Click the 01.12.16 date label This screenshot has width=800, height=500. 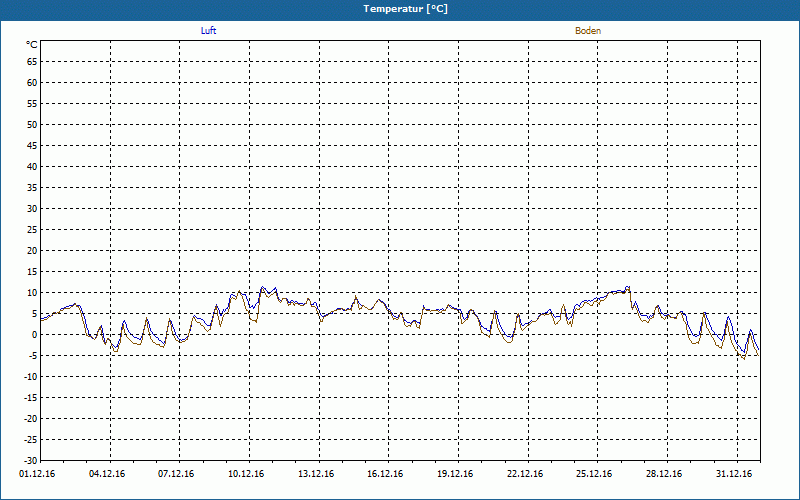coord(37,474)
